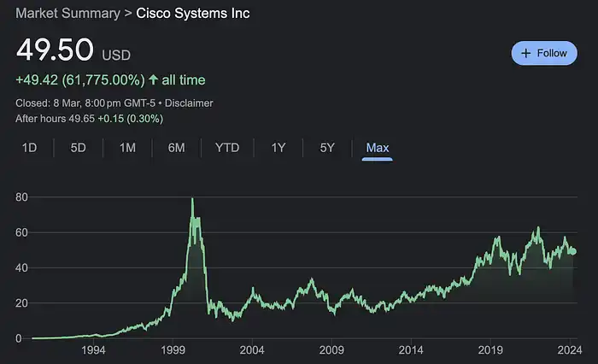The image size is (598, 364).
Task: Switch chart to YTD range
Action: click(x=227, y=148)
